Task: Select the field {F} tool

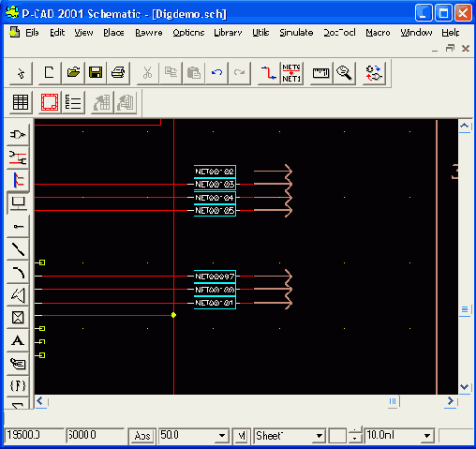Action: pyautogui.click(x=18, y=386)
